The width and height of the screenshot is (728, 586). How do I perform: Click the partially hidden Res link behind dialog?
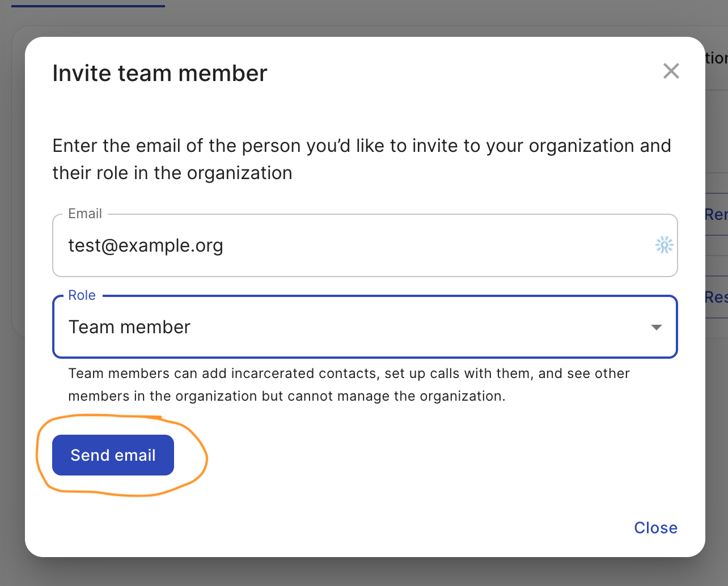[716, 297]
